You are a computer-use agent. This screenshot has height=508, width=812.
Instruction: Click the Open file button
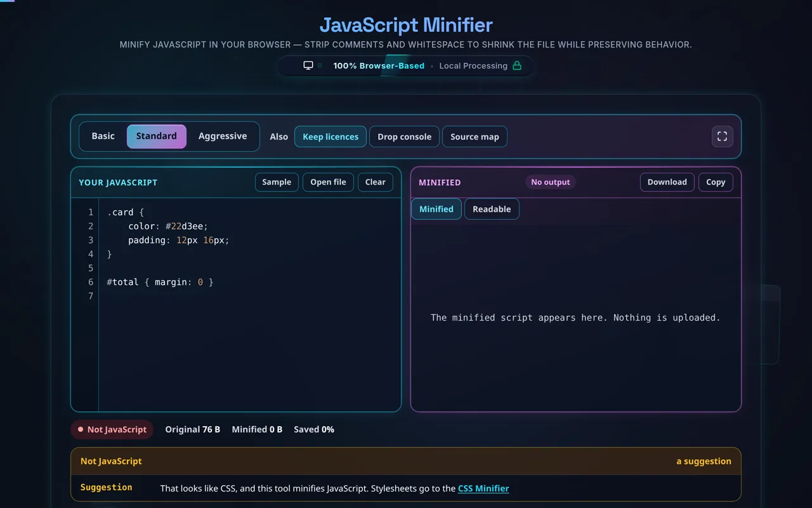(328, 182)
